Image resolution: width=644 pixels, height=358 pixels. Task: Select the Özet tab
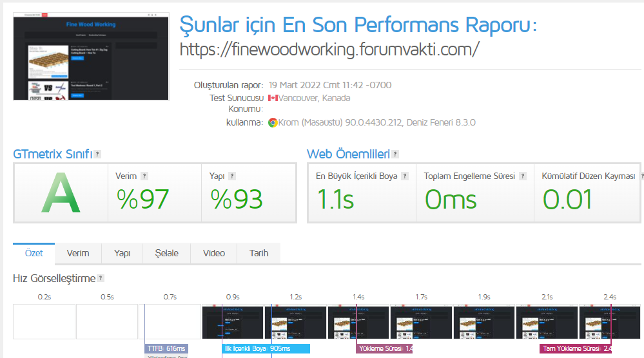coord(34,253)
